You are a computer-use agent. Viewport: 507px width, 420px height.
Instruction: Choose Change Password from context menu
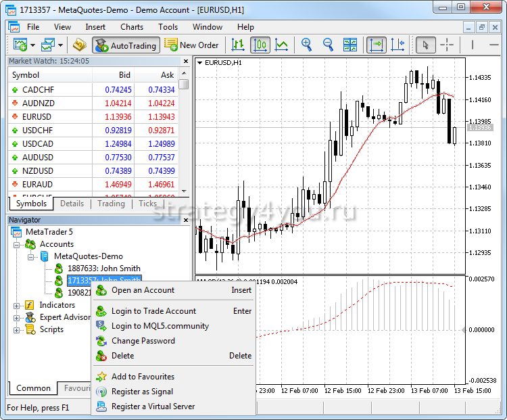143,341
